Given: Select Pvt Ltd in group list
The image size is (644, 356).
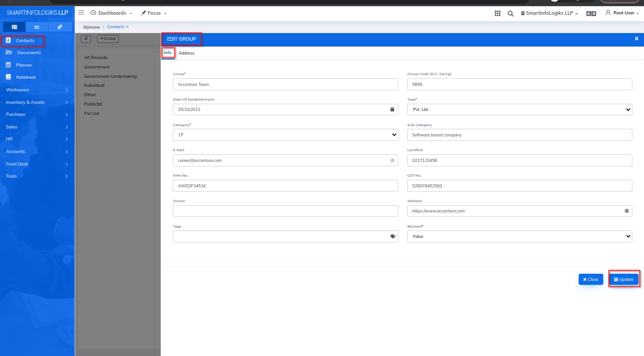Looking at the screenshot, I should tap(91, 114).
